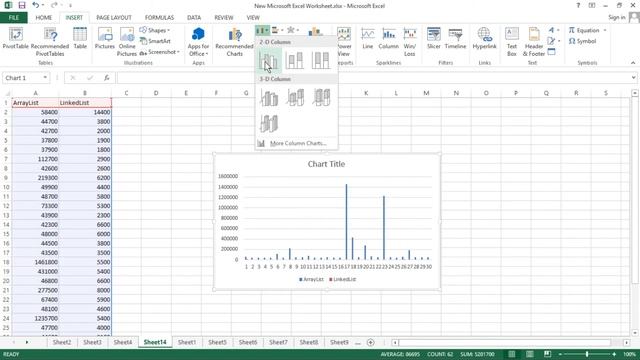
Task: Insert Online Pictures
Action: pyautogui.click(x=127, y=42)
